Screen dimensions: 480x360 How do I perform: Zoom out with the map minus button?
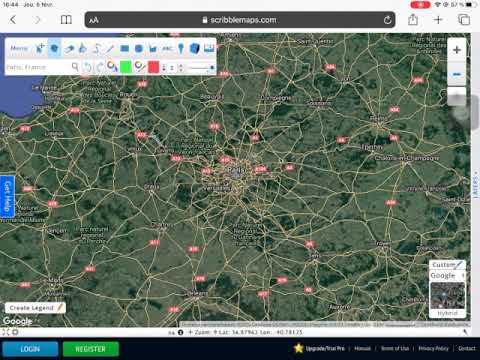click(457, 74)
